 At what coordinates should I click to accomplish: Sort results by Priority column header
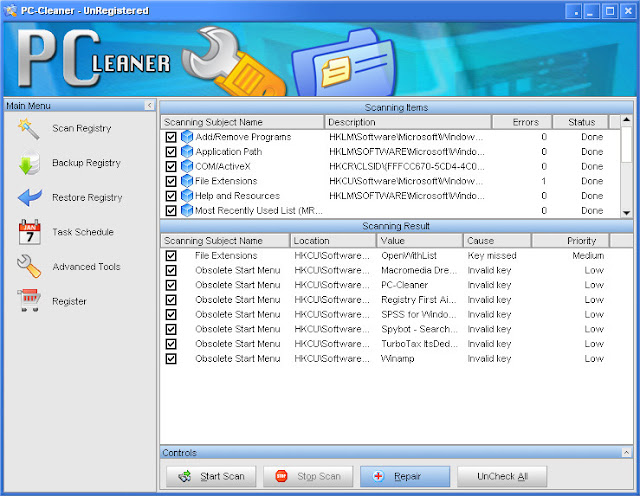point(570,241)
